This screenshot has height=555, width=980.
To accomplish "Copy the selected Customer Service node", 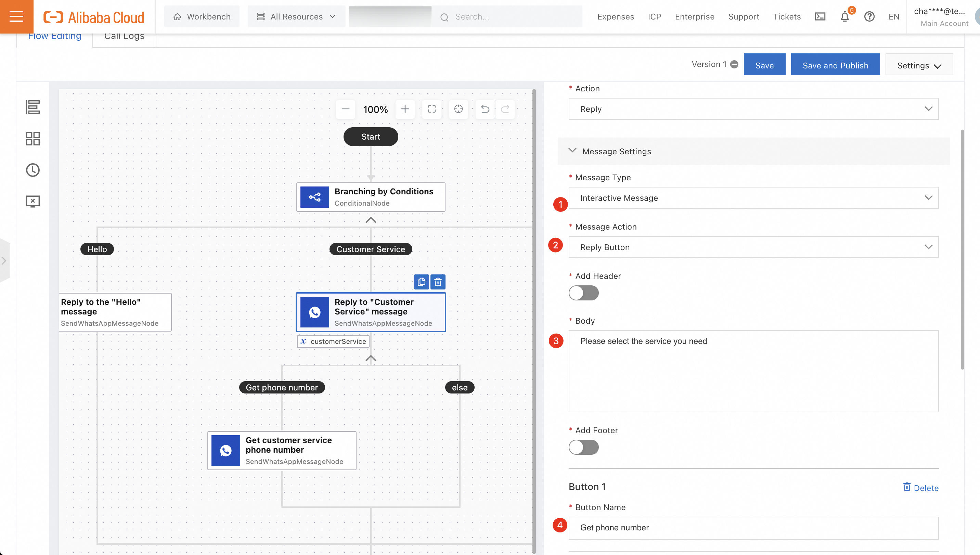I will 421,282.
